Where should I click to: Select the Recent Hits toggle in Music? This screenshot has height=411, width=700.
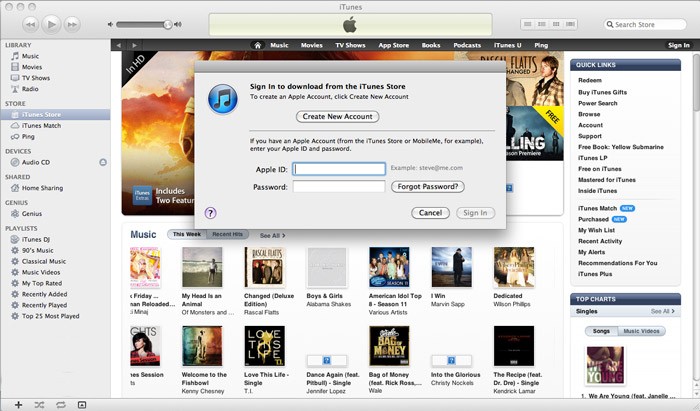[x=227, y=235]
